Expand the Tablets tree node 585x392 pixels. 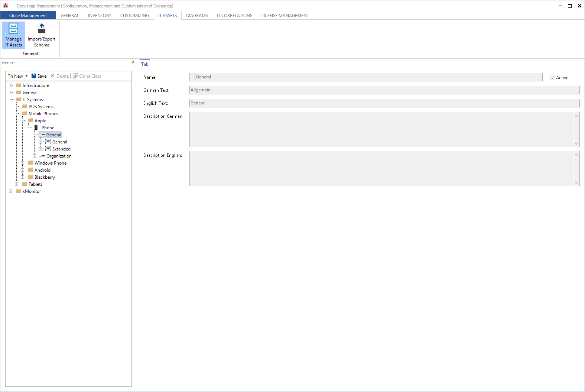click(x=17, y=184)
